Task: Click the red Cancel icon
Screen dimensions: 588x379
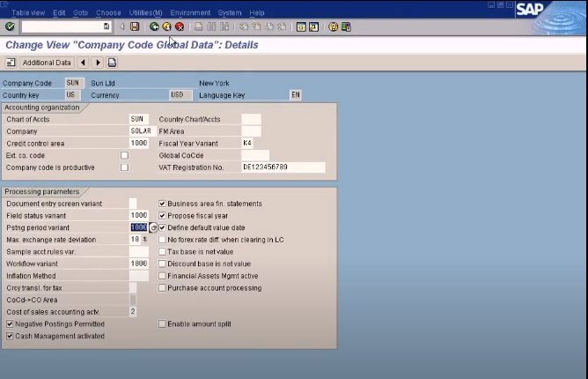Action: point(180,26)
